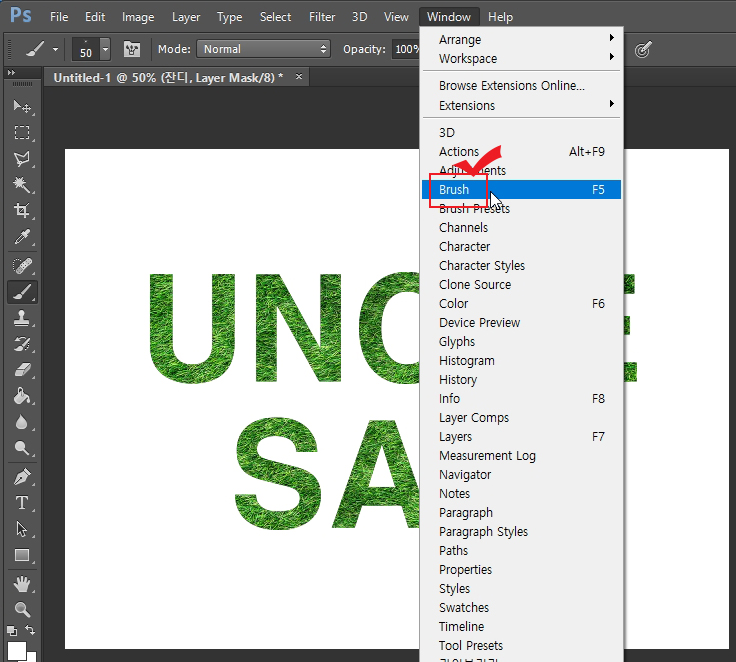Open the Image menu
This screenshot has height=662, width=736.
(x=138, y=17)
